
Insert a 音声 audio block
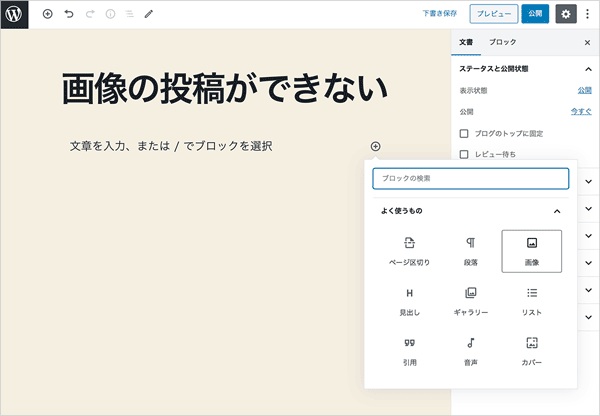coord(471,352)
